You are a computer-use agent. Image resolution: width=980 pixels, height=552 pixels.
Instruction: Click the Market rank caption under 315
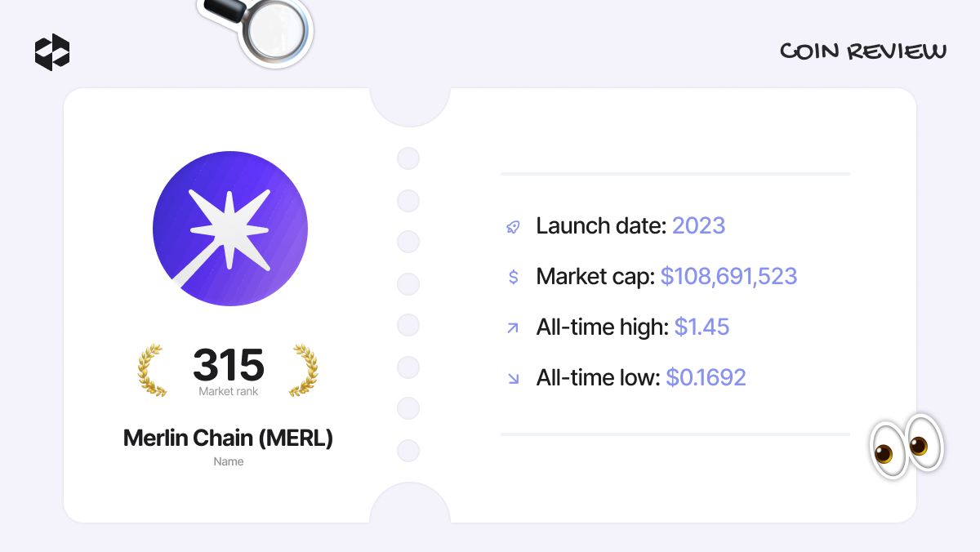tap(229, 391)
